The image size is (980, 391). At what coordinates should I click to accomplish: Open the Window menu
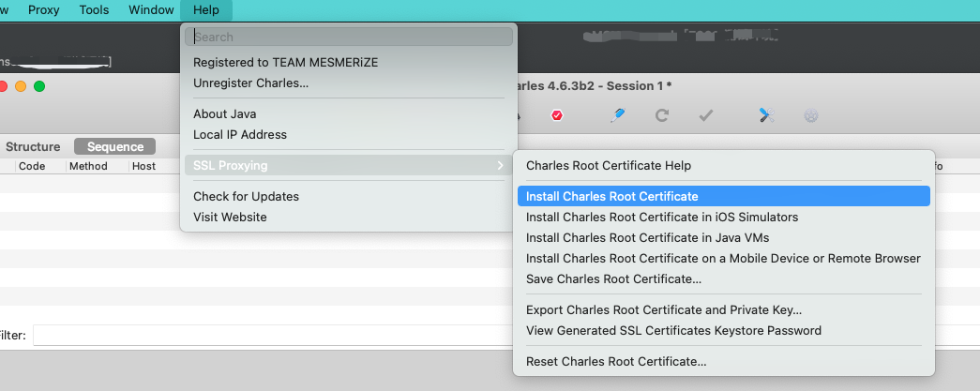[x=150, y=10]
